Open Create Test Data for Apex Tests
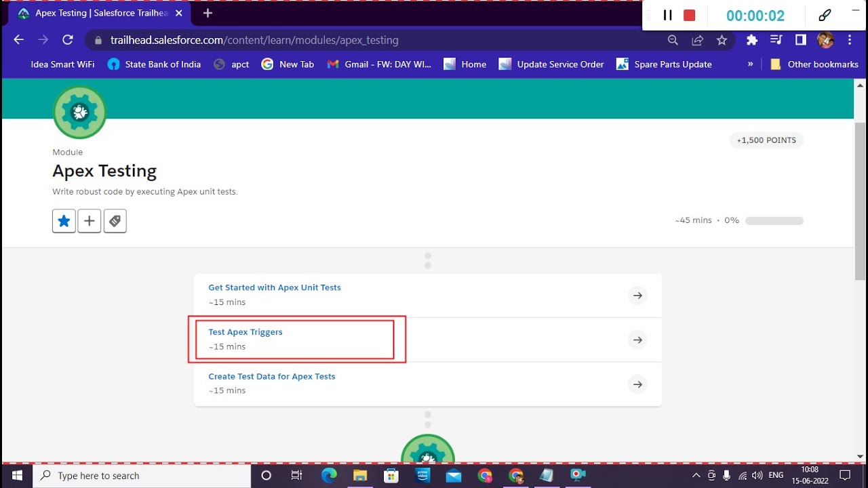 point(272,376)
